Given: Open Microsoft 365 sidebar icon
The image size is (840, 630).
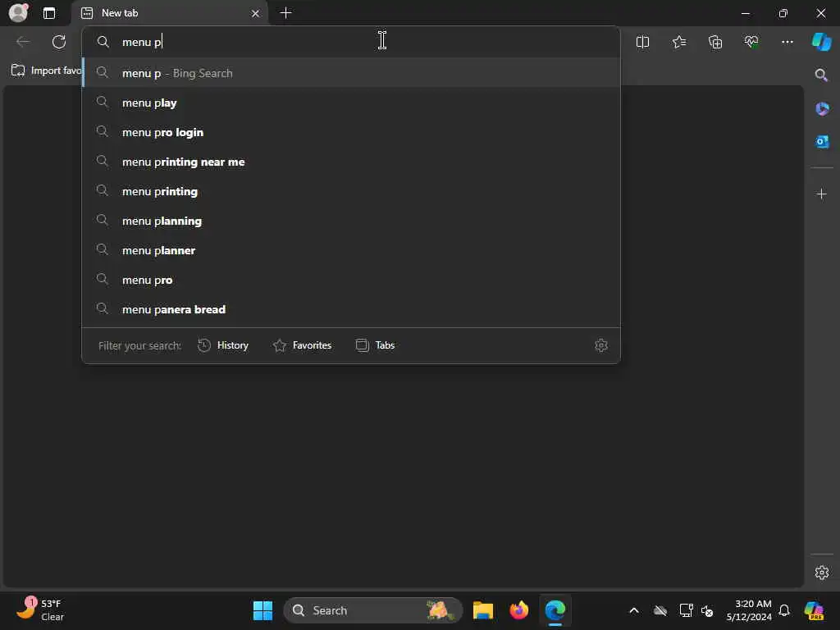Looking at the screenshot, I should click(822, 109).
